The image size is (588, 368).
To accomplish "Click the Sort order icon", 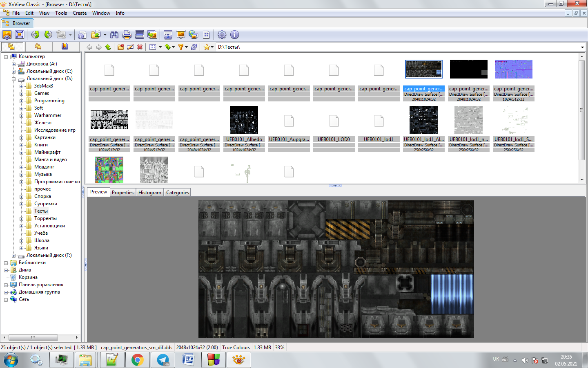I will 167,47.
